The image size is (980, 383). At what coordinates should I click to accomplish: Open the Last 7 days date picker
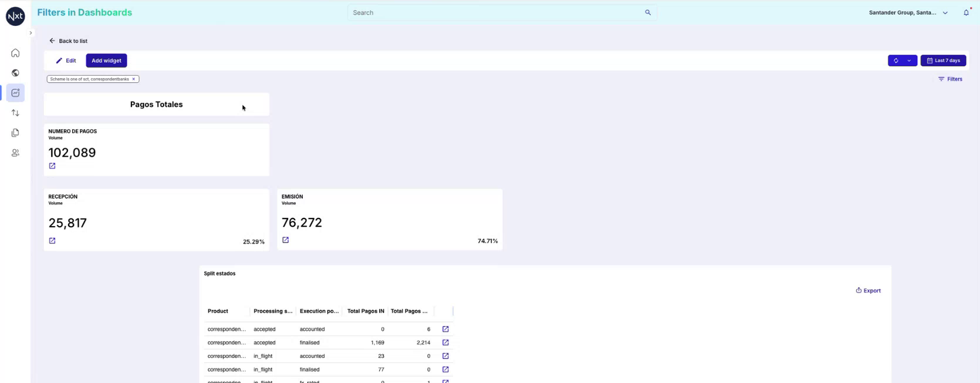click(943, 61)
